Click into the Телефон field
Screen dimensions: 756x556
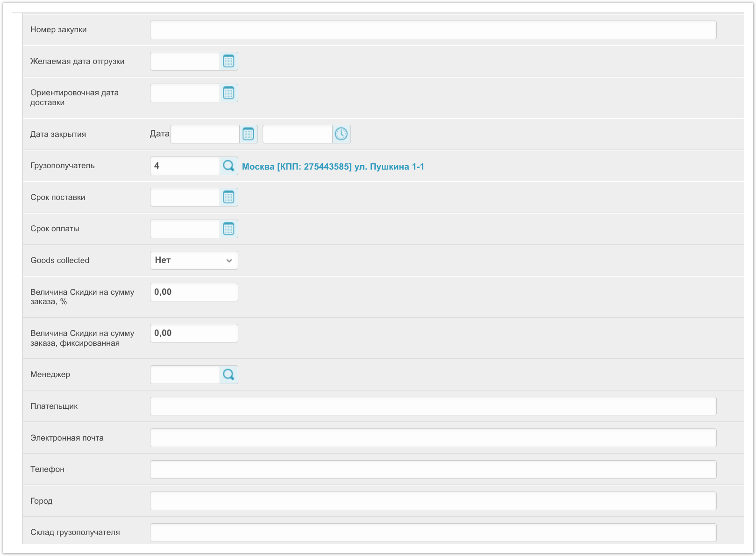433,470
